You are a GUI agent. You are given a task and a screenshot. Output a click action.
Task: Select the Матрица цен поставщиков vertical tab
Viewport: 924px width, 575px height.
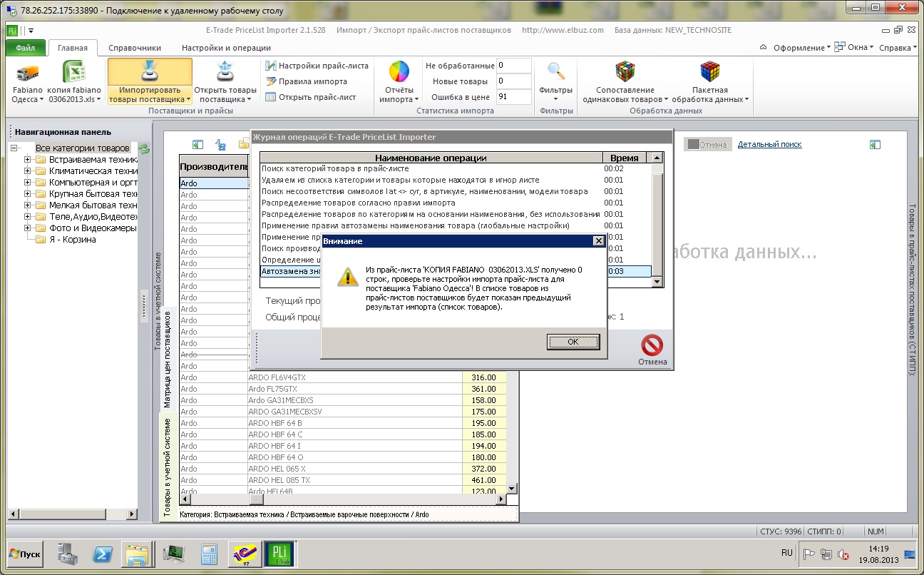coord(168,359)
